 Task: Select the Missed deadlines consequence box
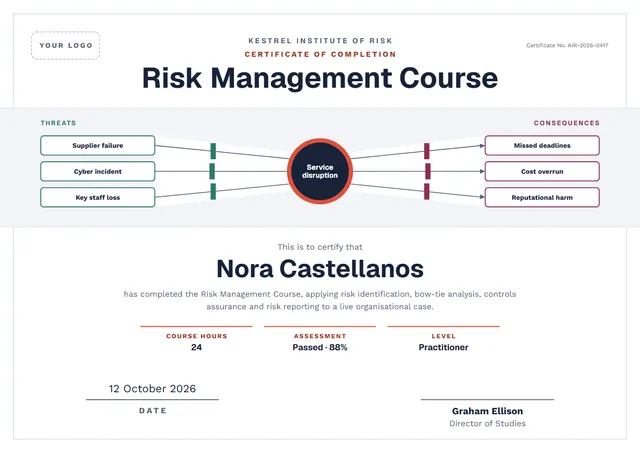542,145
